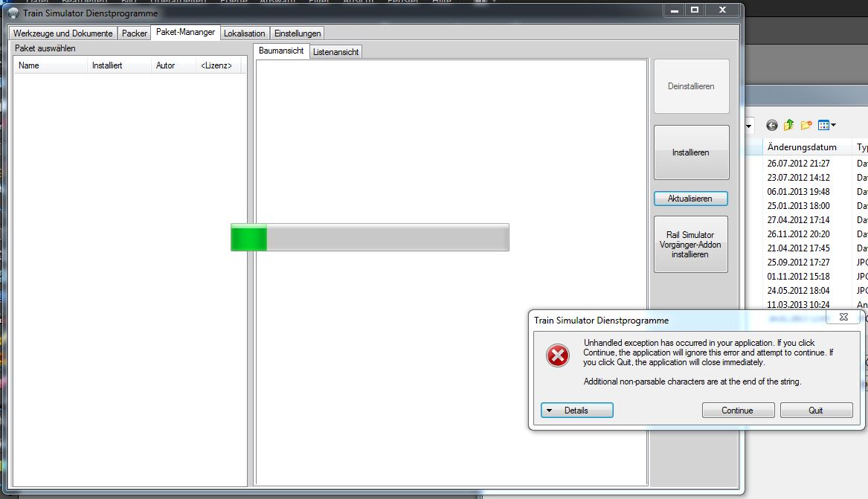Select file dated 21.04.2012 17:45
This screenshot has height=499, width=868.
coord(798,248)
